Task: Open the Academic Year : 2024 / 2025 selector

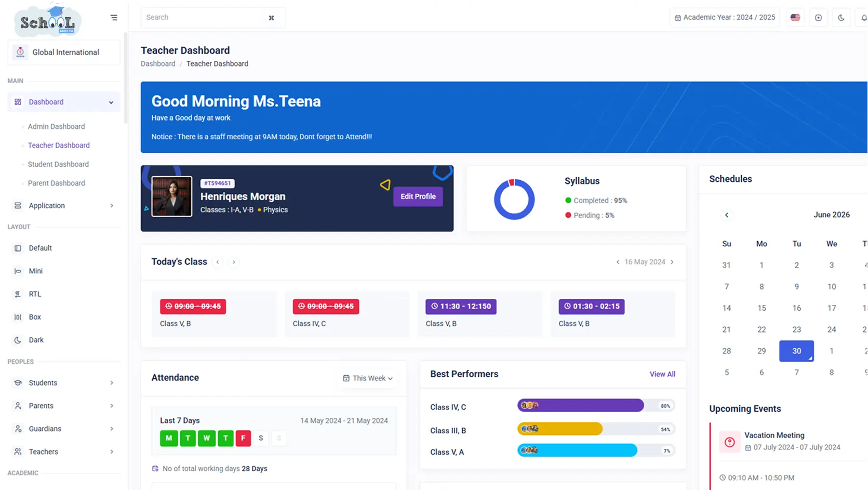Action: coord(725,18)
